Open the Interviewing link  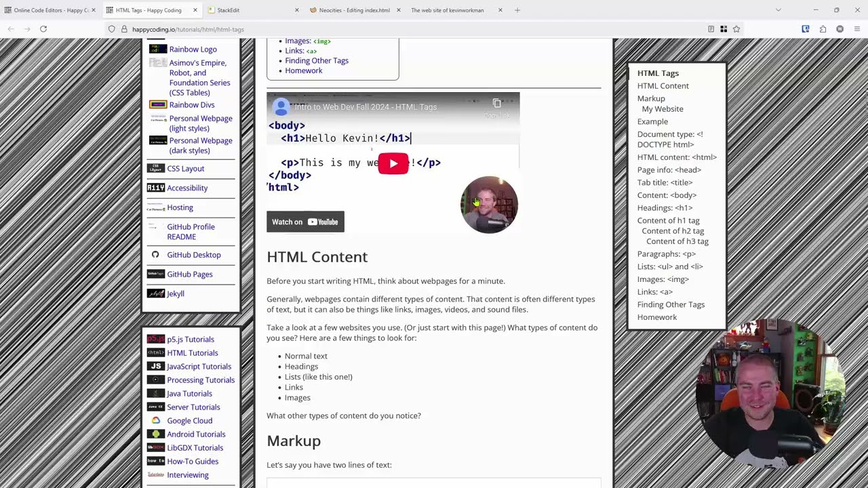pos(188,475)
